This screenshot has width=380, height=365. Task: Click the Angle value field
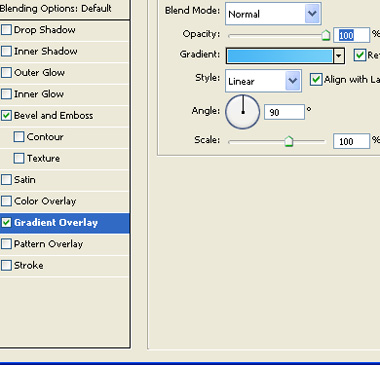[x=284, y=112]
